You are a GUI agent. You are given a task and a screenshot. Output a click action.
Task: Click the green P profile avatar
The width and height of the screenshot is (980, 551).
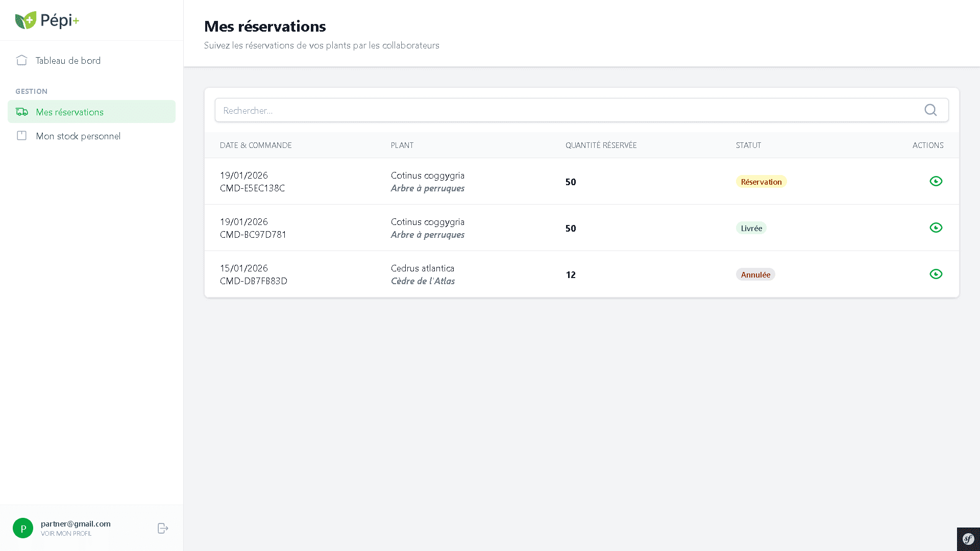(23, 529)
